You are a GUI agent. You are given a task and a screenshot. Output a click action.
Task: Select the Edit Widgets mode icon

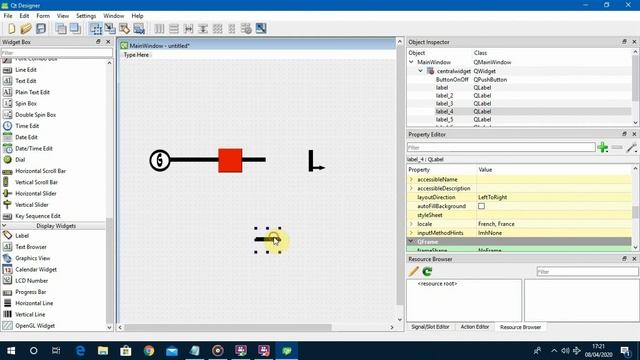point(96,29)
